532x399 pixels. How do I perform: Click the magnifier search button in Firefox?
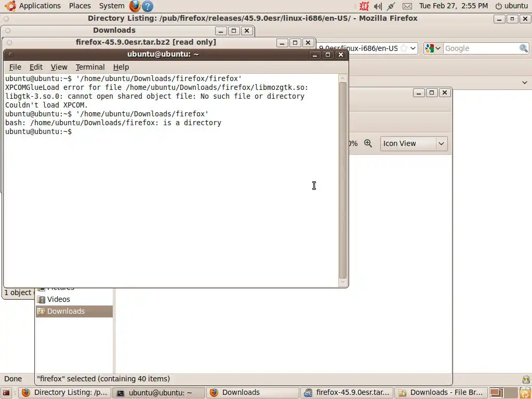click(x=524, y=48)
